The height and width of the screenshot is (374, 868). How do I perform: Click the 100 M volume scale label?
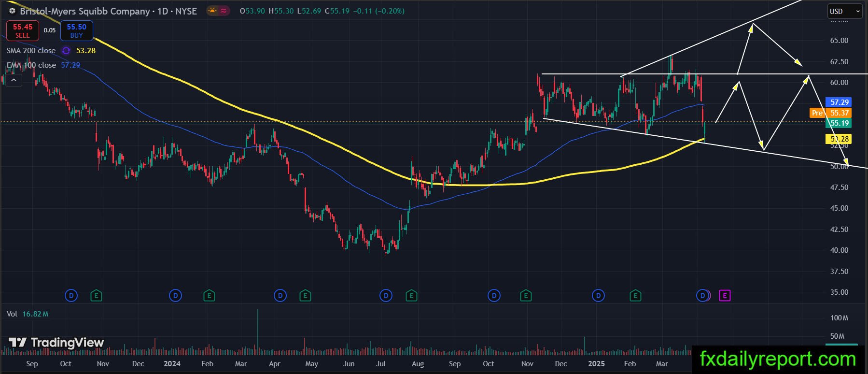pos(839,318)
